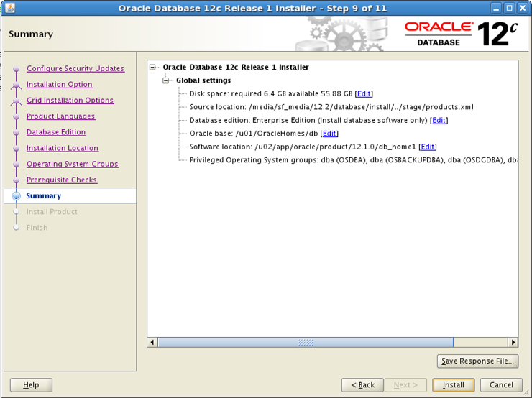Edit the Oracle base path
This screenshot has width=532, height=398.
pyautogui.click(x=329, y=134)
